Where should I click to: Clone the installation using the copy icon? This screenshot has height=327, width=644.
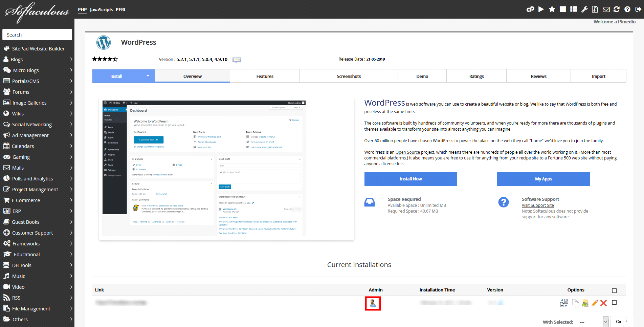tap(575, 303)
